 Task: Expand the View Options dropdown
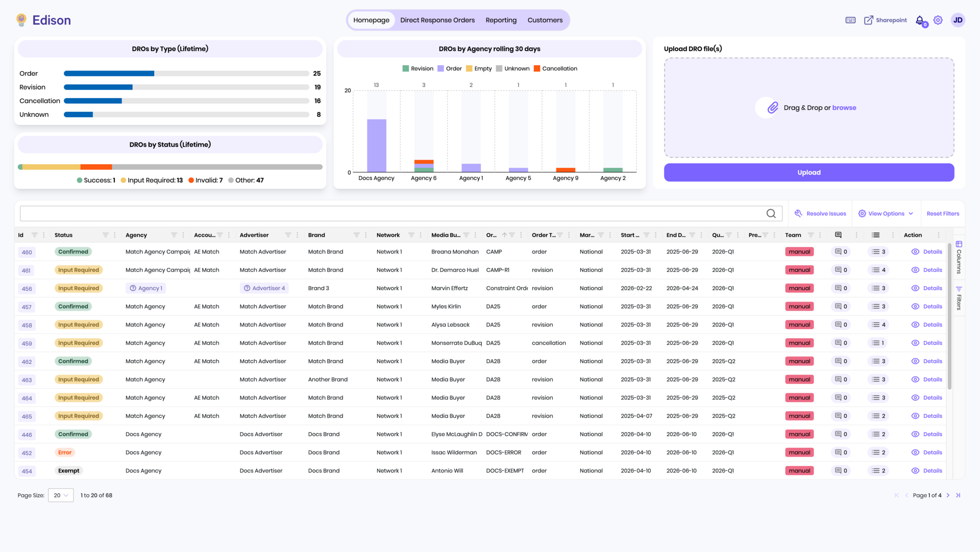click(x=886, y=213)
